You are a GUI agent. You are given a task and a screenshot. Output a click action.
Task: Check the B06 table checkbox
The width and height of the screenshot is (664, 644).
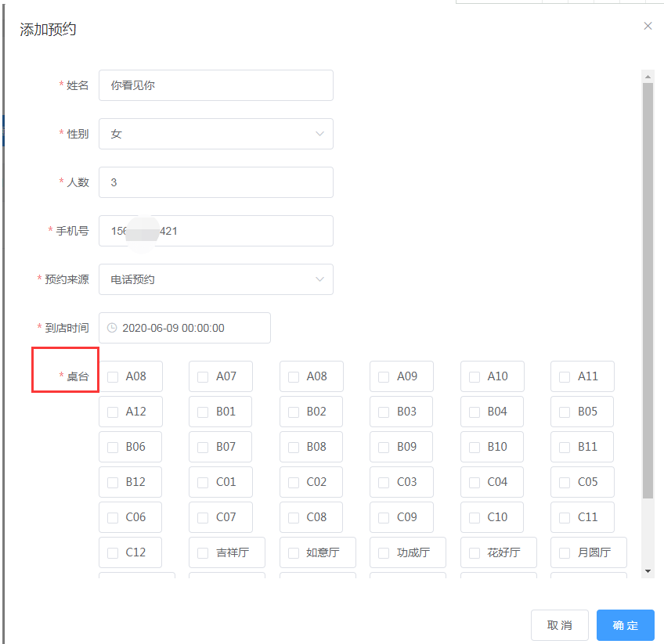point(113,448)
